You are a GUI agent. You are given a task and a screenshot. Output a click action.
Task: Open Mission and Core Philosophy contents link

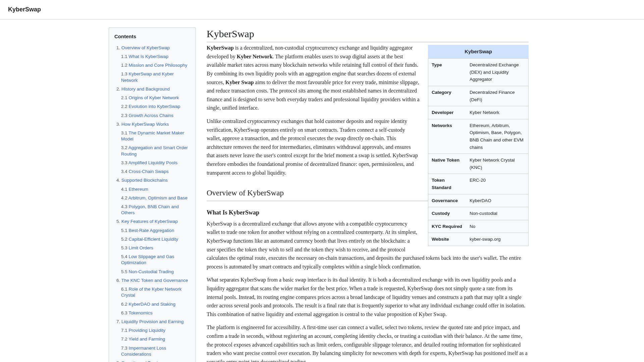(158, 65)
